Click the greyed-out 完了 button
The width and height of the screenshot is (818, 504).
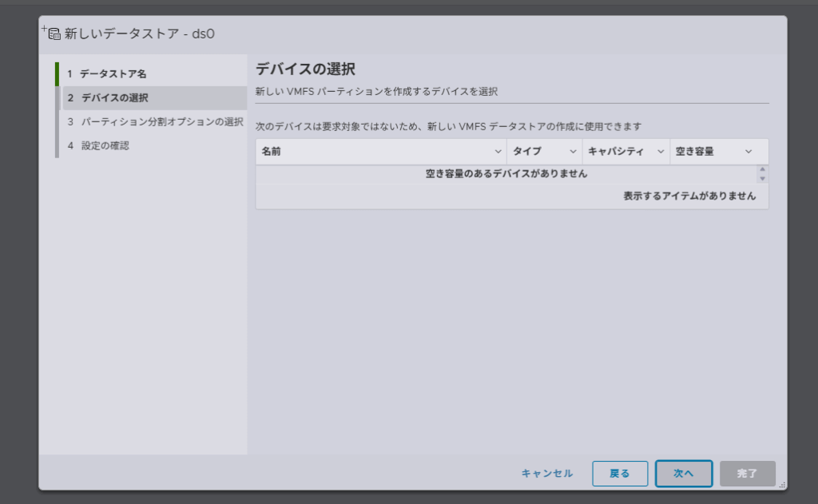point(747,474)
